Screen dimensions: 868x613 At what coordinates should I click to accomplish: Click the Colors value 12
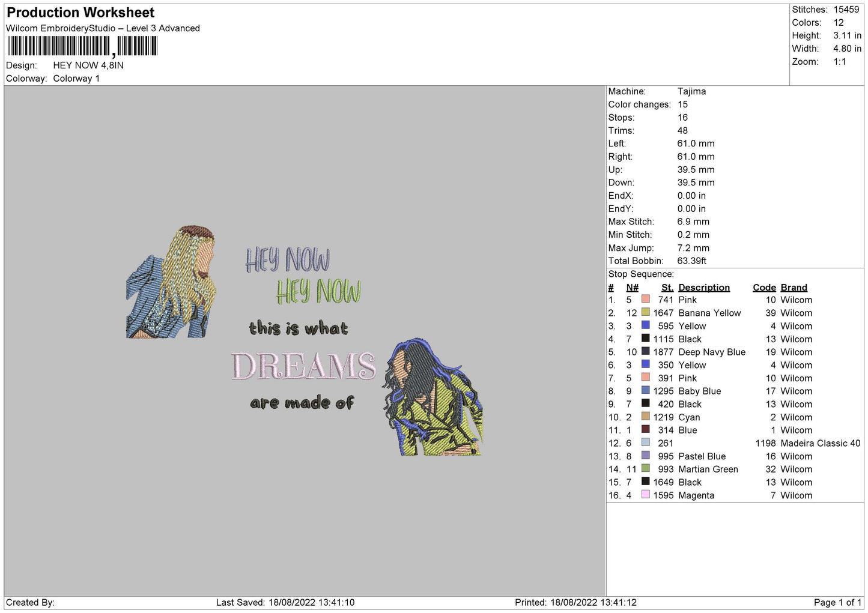click(839, 23)
